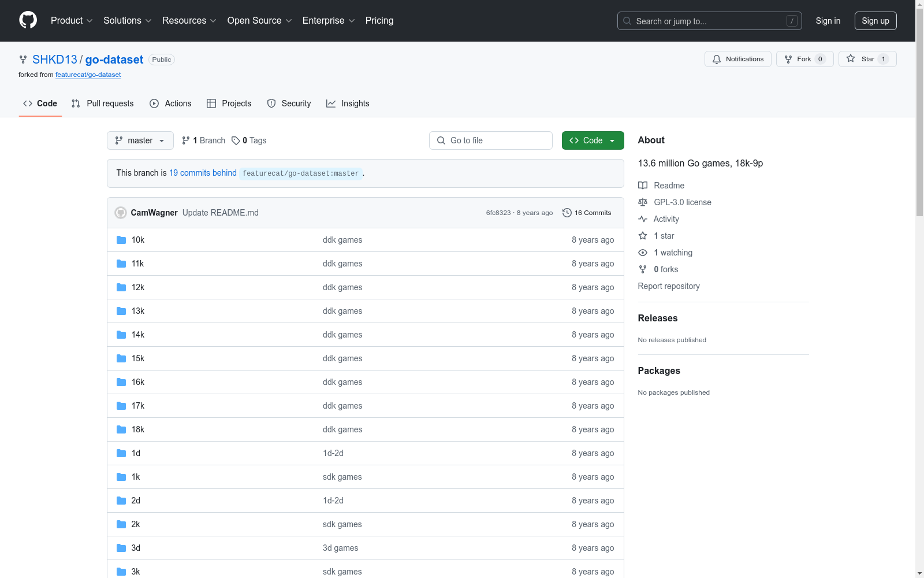Click the 1d-2d commit message for 1d
Image resolution: width=924 pixels, height=578 pixels.
pyautogui.click(x=333, y=453)
